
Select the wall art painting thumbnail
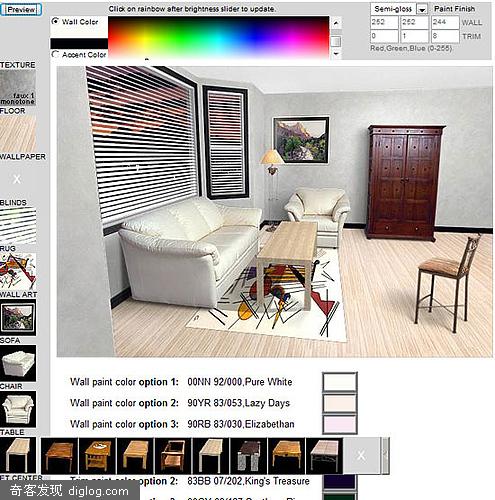(x=18, y=318)
